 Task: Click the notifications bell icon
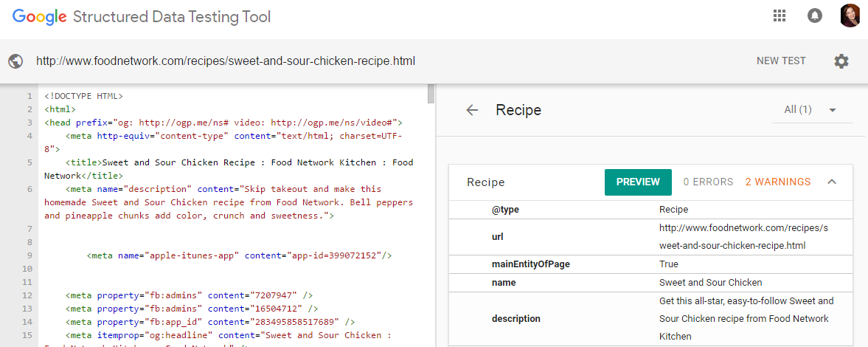[x=815, y=16]
